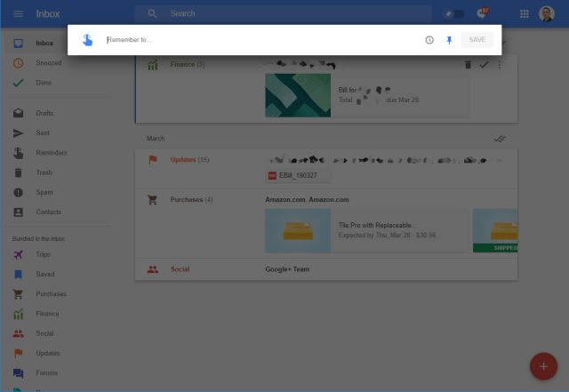Open the user account avatar
This screenshot has width=569, height=392.
tap(547, 14)
